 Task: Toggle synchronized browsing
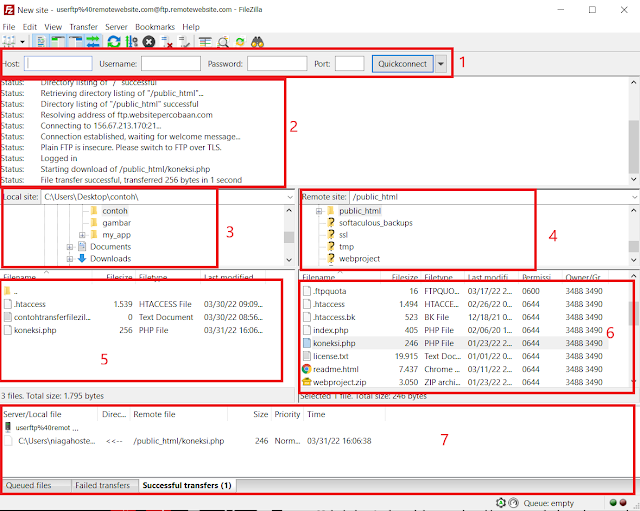pos(240,42)
